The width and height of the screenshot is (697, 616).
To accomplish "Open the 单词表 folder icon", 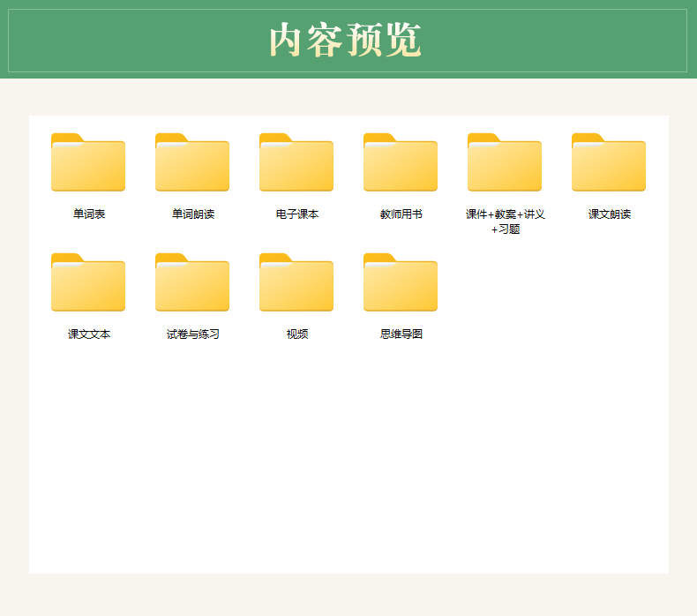I will tap(88, 162).
